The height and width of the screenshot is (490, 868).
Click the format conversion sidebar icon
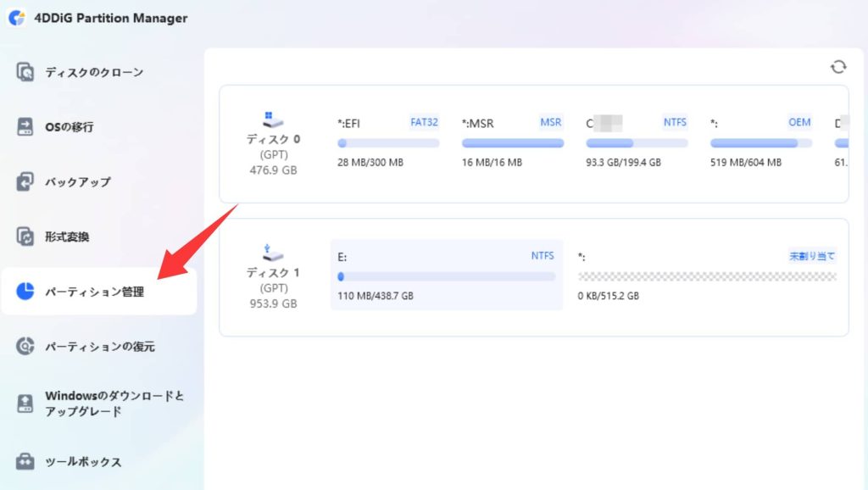25,237
